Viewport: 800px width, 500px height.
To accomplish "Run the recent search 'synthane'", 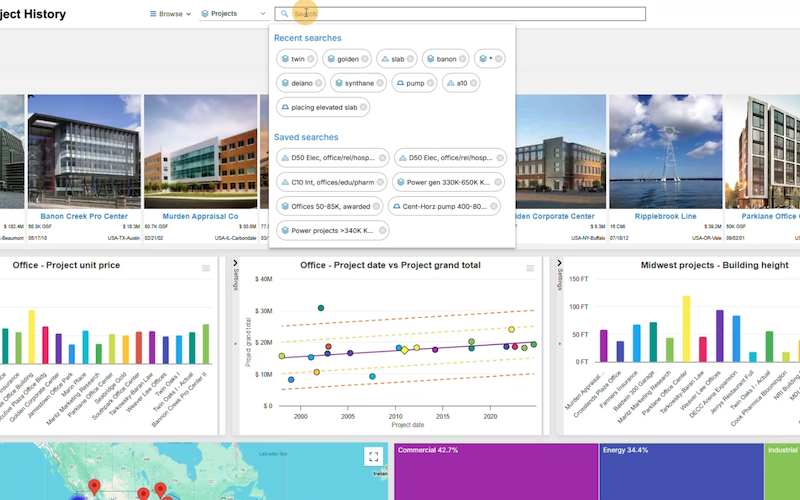I will coord(359,83).
